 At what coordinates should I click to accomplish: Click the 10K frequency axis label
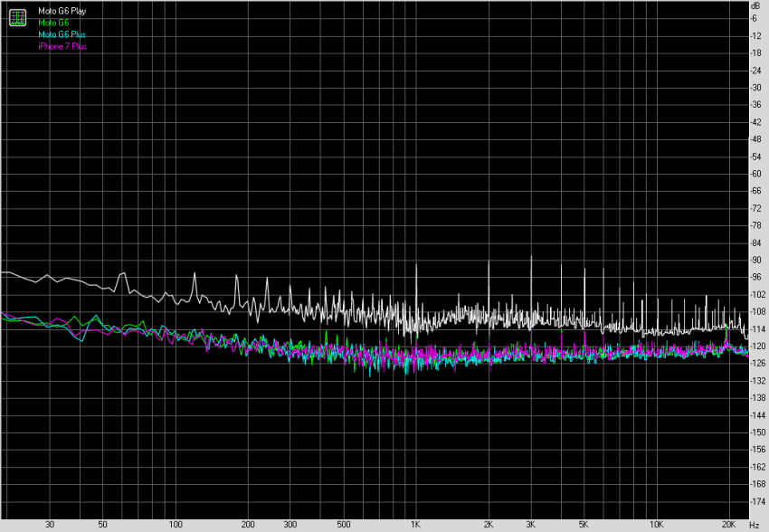point(656,525)
